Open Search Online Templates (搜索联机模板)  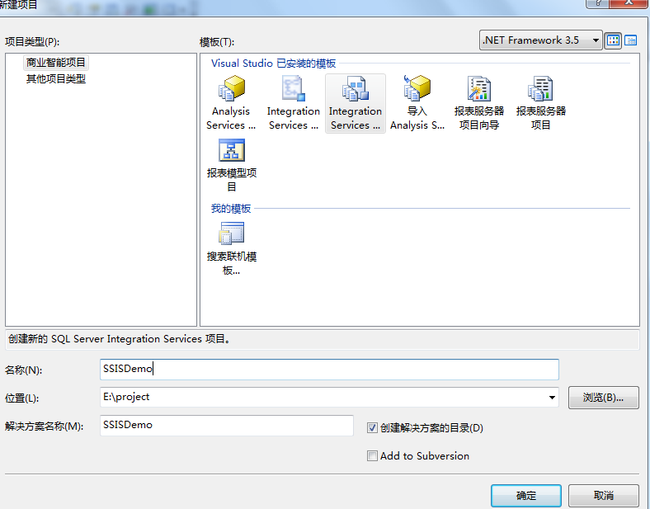tap(231, 249)
